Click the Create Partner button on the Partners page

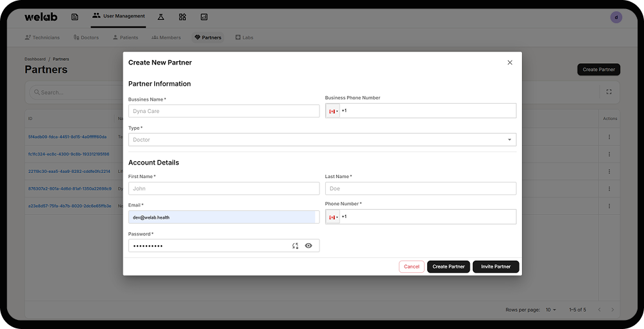(x=599, y=70)
